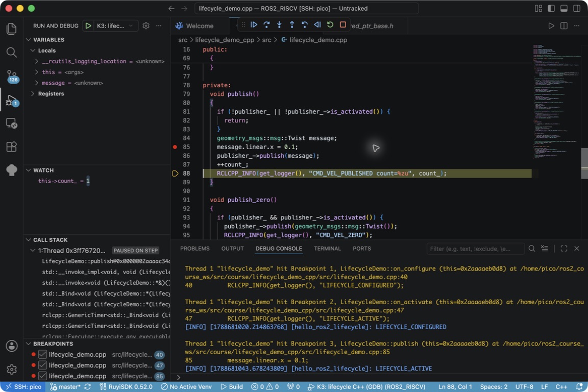Switch to the PROBLEMS tab
The height and width of the screenshot is (392, 588).
(194, 249)
